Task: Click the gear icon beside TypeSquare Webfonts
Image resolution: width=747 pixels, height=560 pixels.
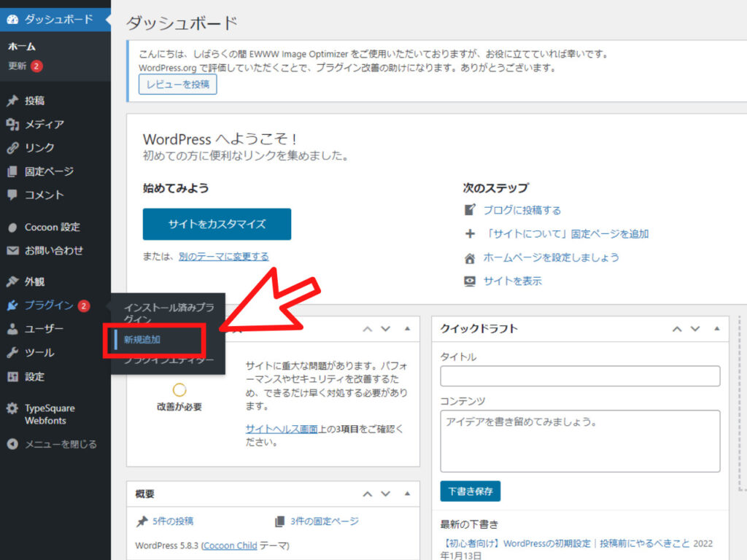Action: tap(12, 408)
